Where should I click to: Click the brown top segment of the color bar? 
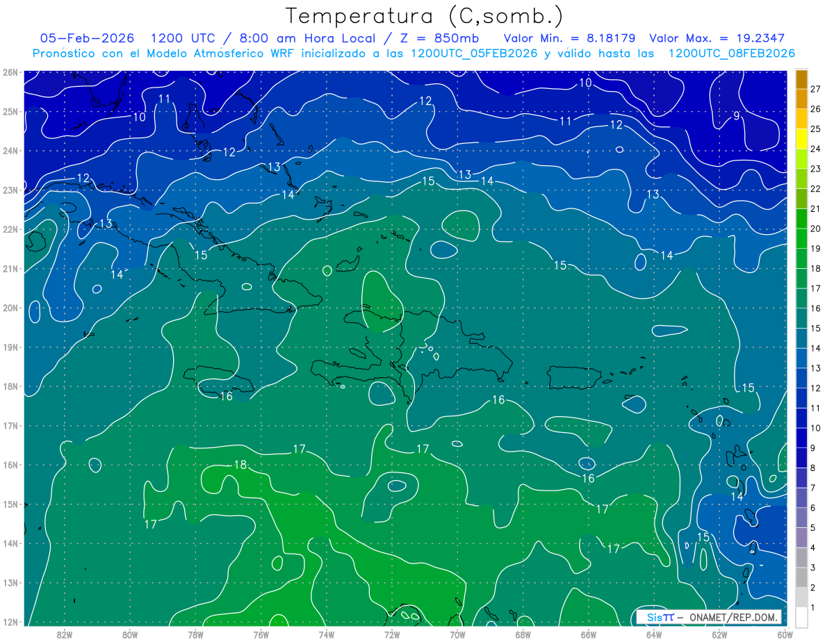801,79
